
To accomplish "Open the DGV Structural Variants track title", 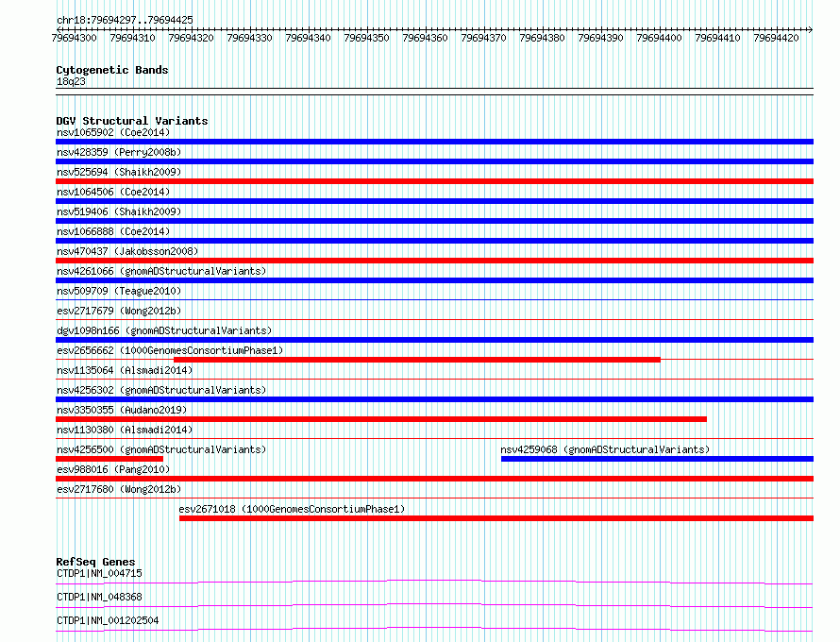I will click(x=132, y=121).
